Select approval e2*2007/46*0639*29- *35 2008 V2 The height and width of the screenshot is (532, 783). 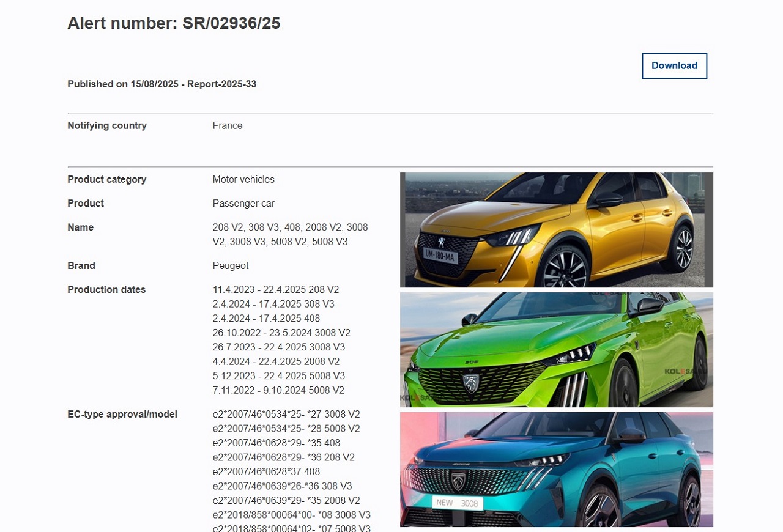point(286,501)
